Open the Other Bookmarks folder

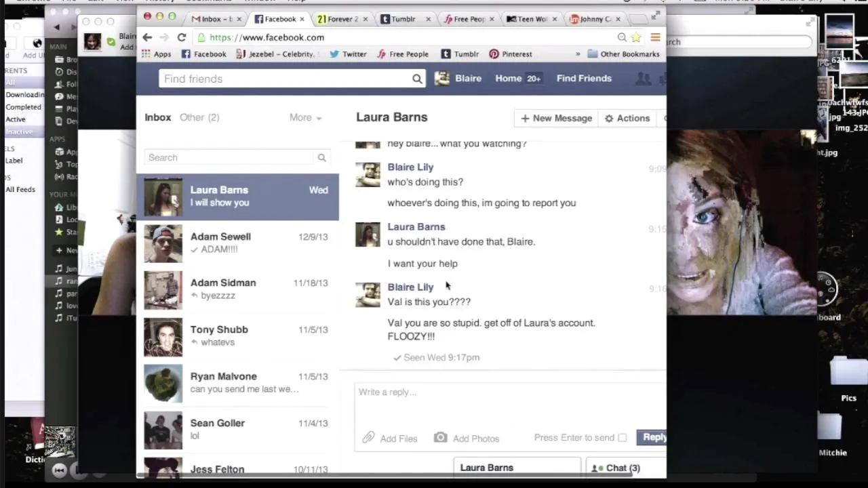(623, 54)
